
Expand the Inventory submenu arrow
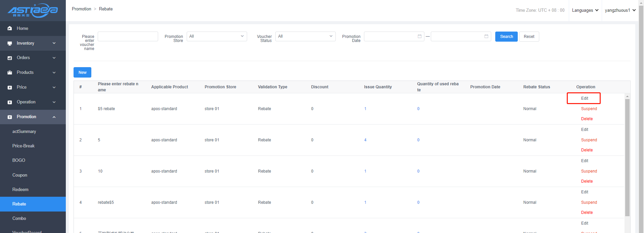54,43
